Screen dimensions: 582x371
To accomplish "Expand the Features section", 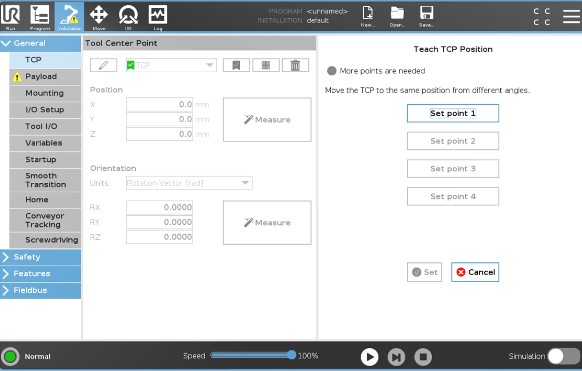I will point(40,274).
